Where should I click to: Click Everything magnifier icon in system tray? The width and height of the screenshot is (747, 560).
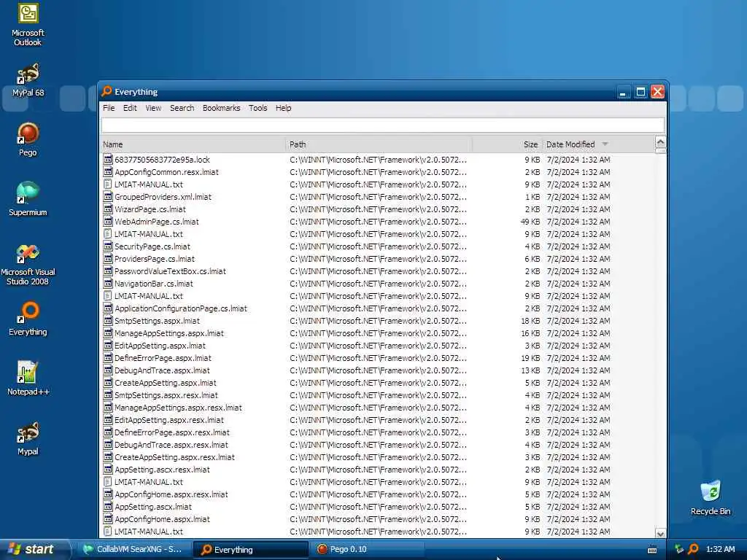694,549
